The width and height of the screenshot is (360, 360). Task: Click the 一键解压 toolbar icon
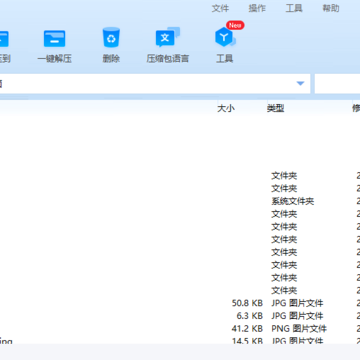click(x=54, y=39)
